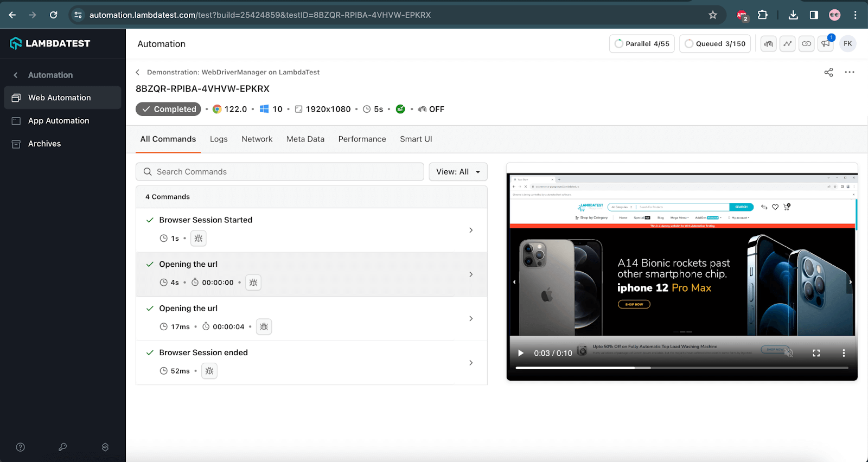Focus the Search Commands field
868x462 pixels.
pyautogui.click(x=280, y=172)
